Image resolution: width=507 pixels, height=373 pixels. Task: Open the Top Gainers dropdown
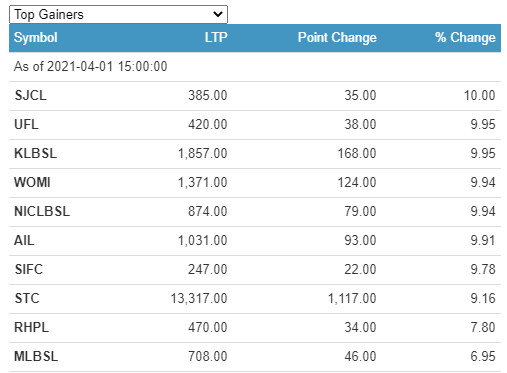(x=118, y=14)
